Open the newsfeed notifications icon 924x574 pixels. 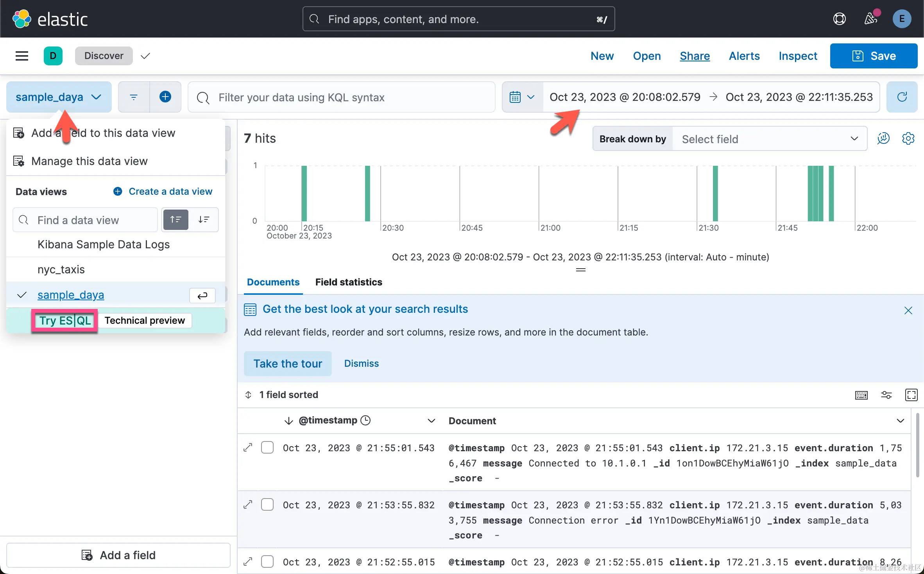870,19
